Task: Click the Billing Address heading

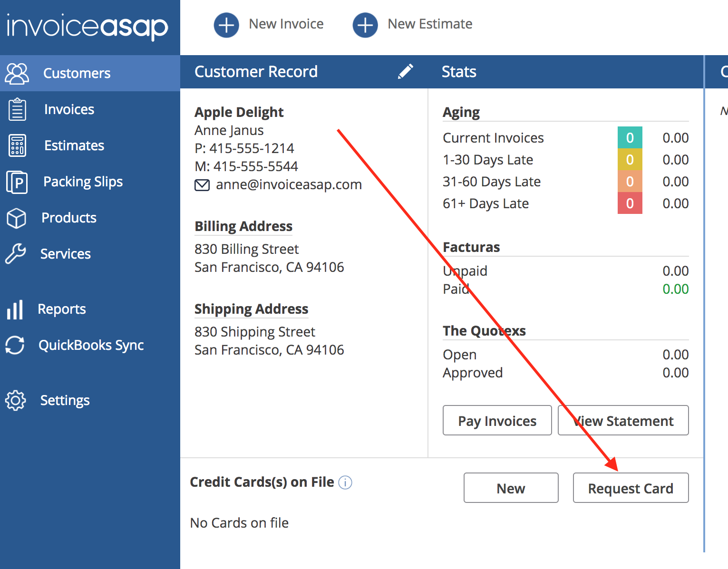Action: tap(243, 226)
